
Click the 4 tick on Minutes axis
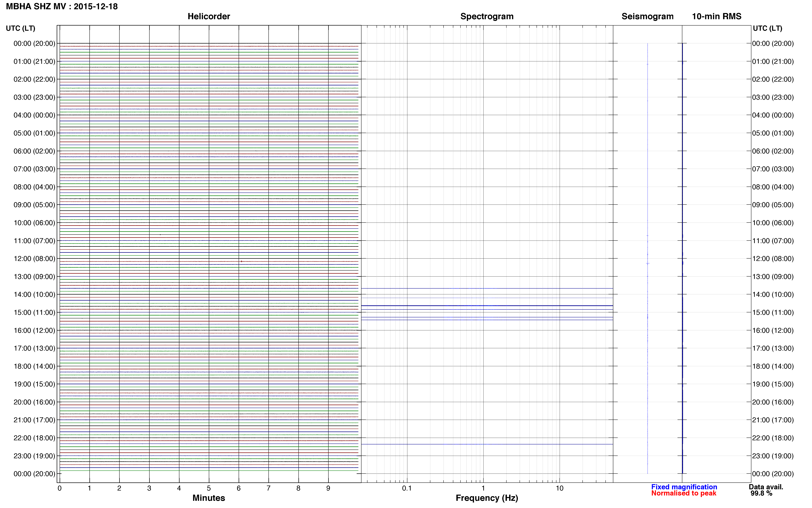pos(179,488)
